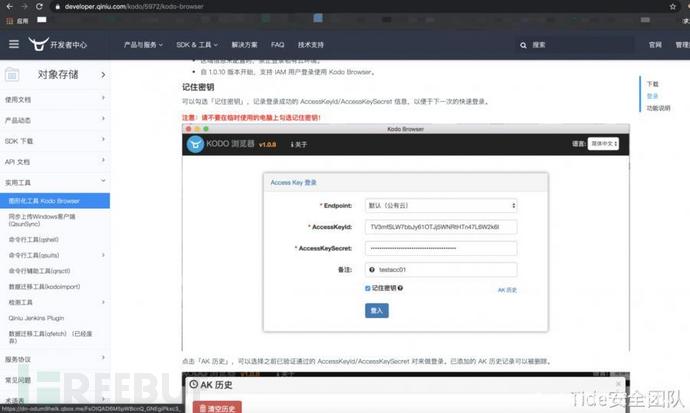This screenshot has height=413, width=690.
Task: Click the 备注 input with testacc01
Action: coord(441,270)
